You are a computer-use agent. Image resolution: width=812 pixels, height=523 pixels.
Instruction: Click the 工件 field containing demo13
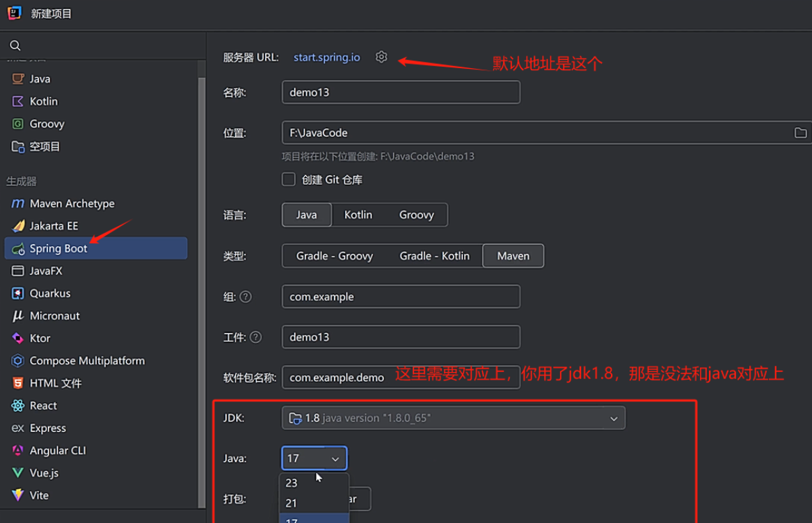point(401,337)
